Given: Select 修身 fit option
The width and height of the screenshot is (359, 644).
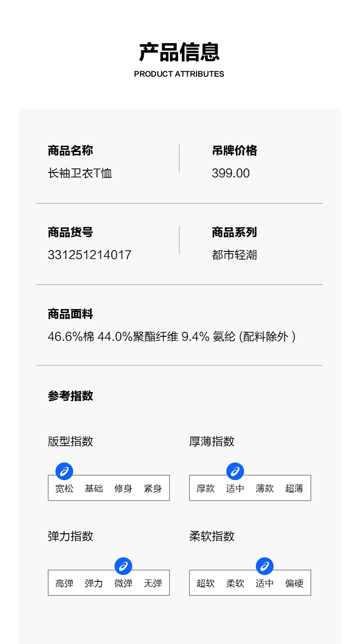Looking at the screenshot, I should (124, 489).
